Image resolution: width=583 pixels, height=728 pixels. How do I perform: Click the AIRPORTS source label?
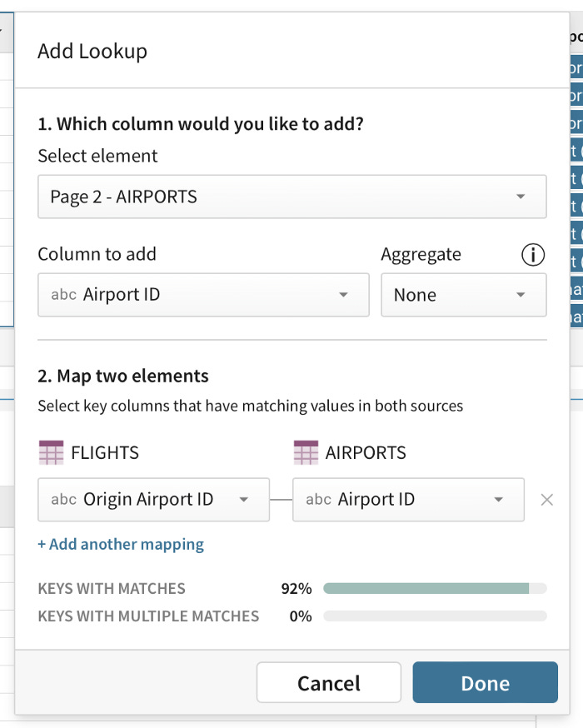tap(366, 452)
